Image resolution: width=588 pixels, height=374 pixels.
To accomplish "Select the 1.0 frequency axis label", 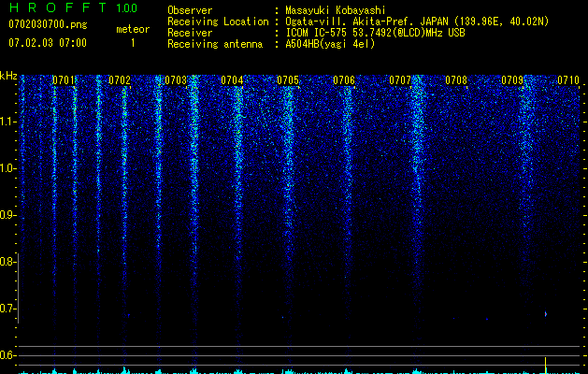I will coord(8,168).
